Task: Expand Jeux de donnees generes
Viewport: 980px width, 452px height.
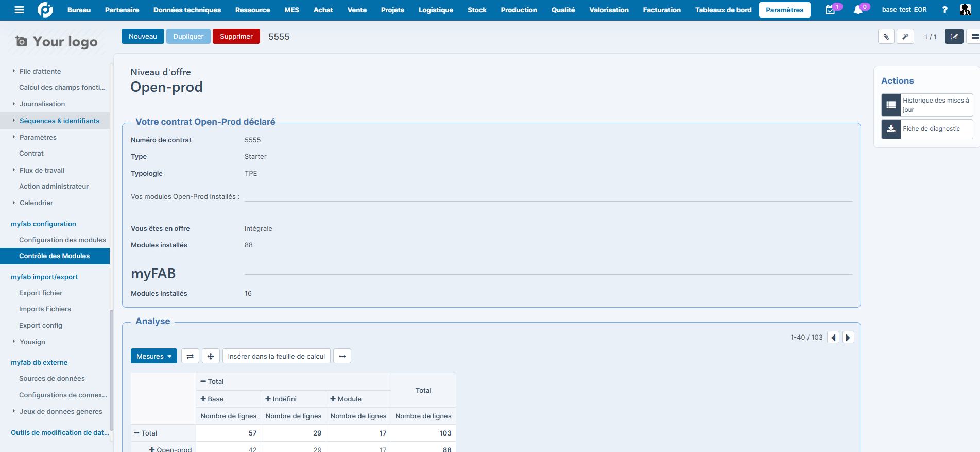Action: 14,411
